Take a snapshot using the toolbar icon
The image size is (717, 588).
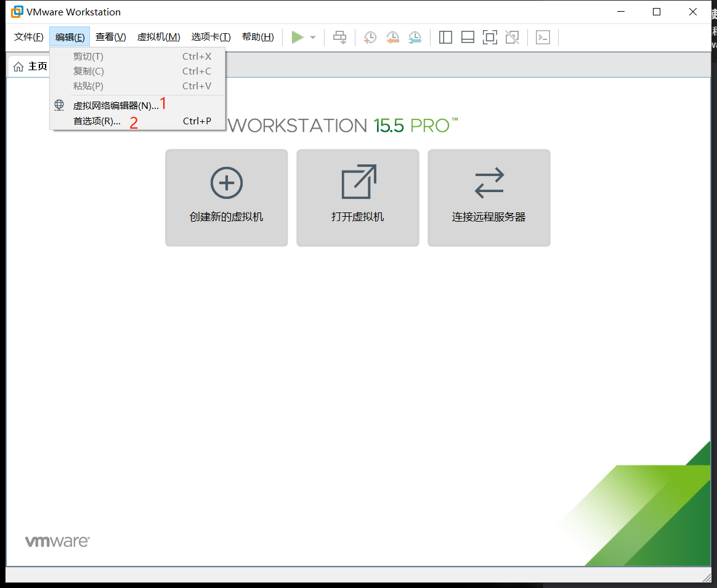click(370, 37)
